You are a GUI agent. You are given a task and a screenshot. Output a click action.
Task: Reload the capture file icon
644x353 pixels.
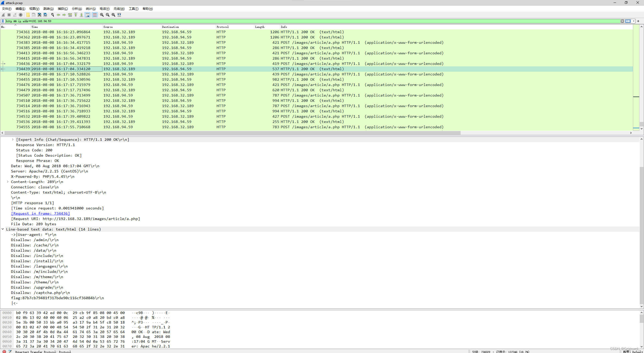(45, 15)
